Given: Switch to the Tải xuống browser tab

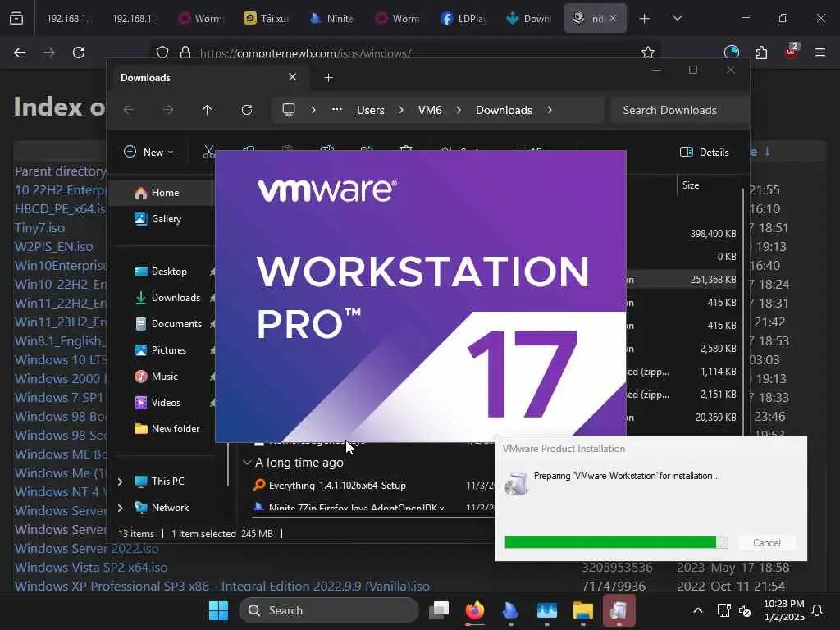Looking at the screenshot, I should 267,18.
